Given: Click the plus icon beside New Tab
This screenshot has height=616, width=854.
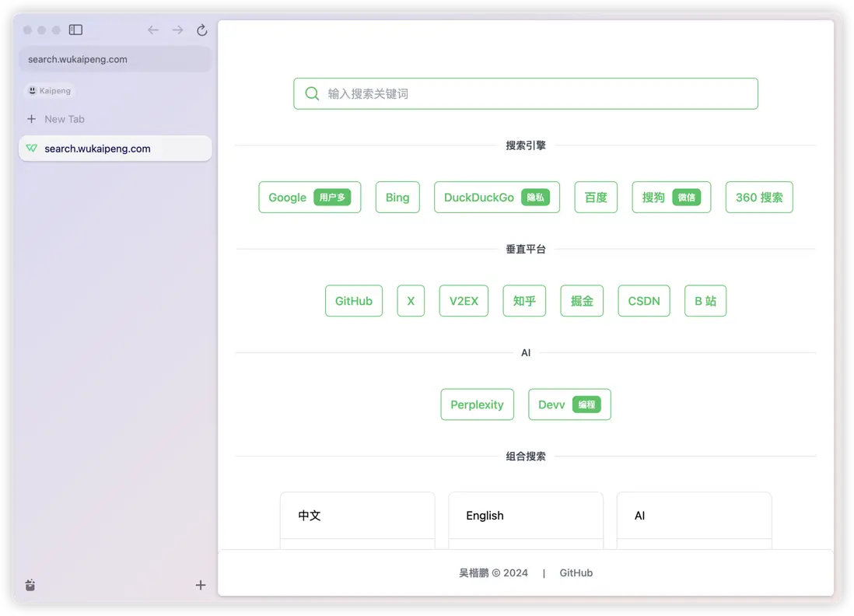Looking at the screenshot, I should point(32,119).
